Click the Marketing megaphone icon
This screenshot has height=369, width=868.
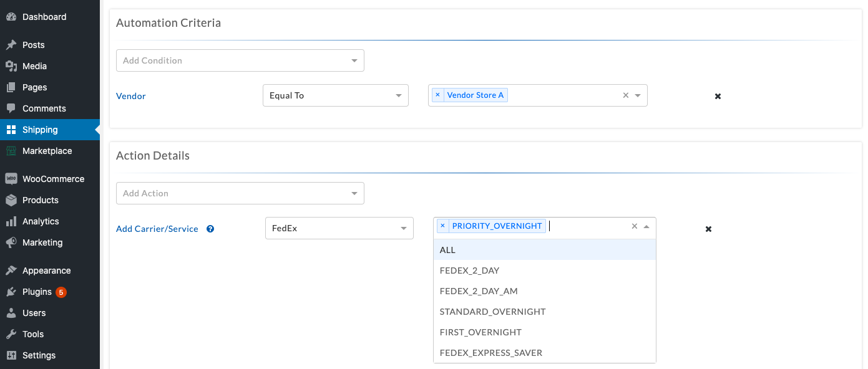11,242
